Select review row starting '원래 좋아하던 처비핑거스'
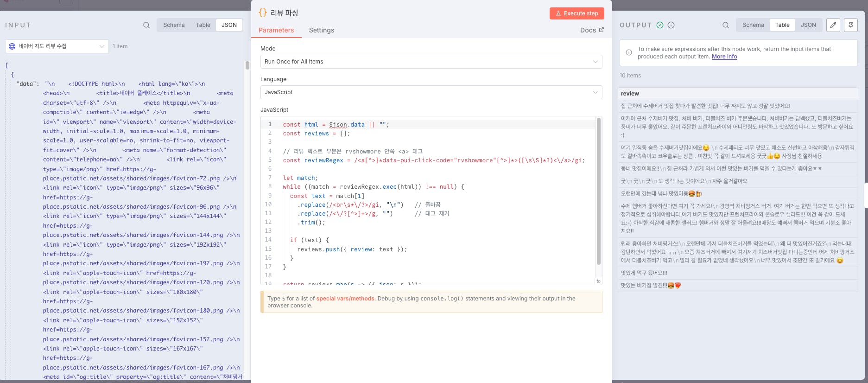 tap(738, 252)
